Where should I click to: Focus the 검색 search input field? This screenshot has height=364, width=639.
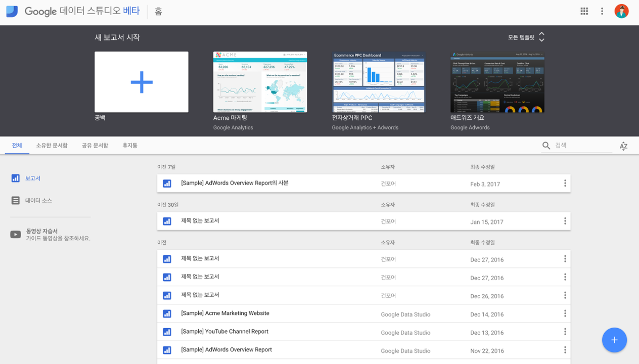583,146
